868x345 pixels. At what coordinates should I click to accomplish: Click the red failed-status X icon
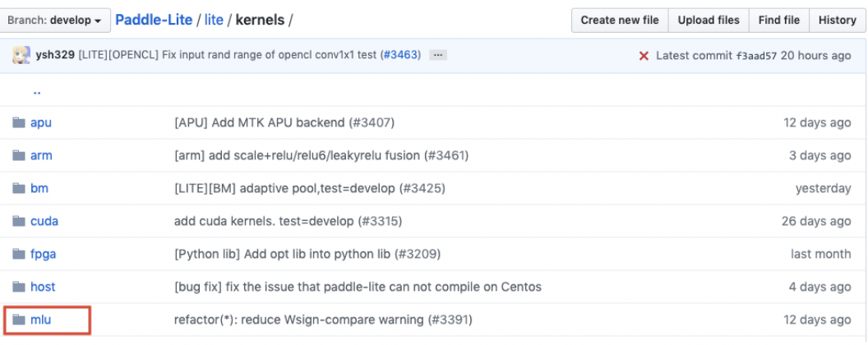click(x=644, y=56)
